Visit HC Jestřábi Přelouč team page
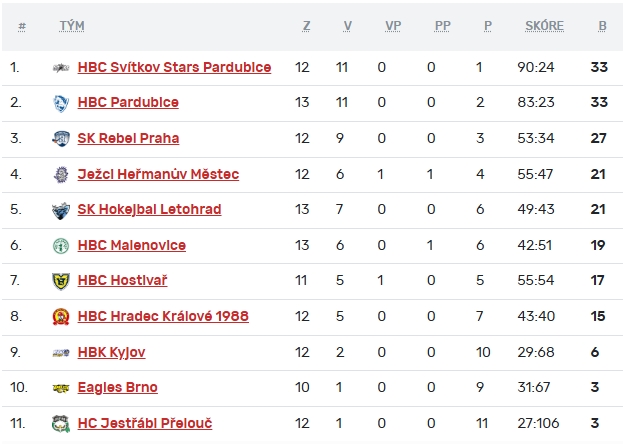The height and width of the screenshot is (444, 623). pos(144,424)
